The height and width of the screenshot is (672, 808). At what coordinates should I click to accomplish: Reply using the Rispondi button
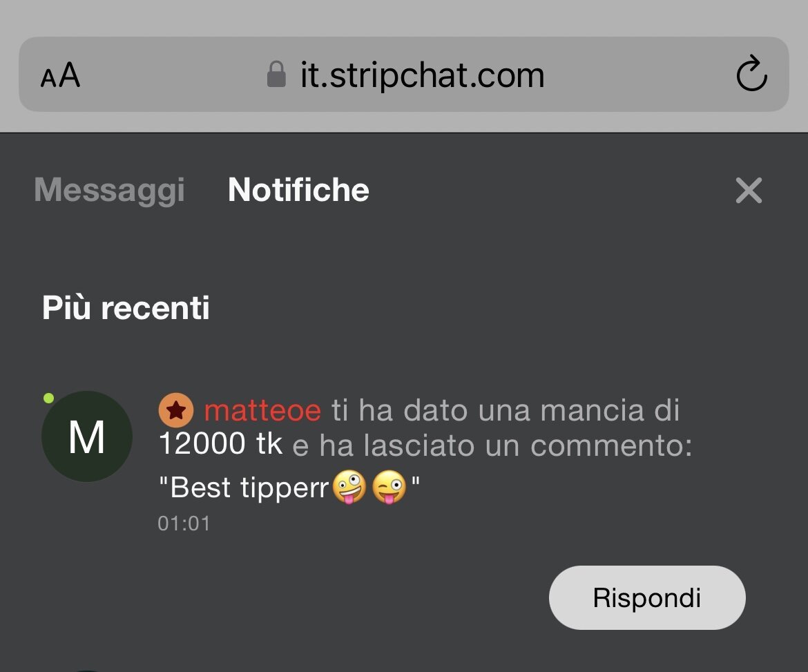tap(647, 598)
